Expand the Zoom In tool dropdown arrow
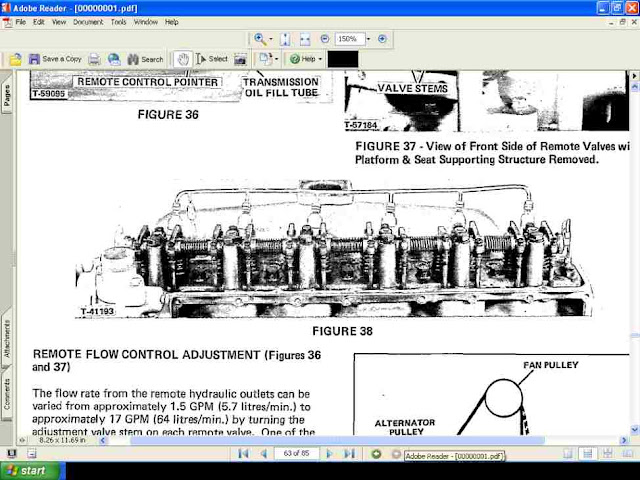Screen dimensions: 640x480 pos(272,39)
